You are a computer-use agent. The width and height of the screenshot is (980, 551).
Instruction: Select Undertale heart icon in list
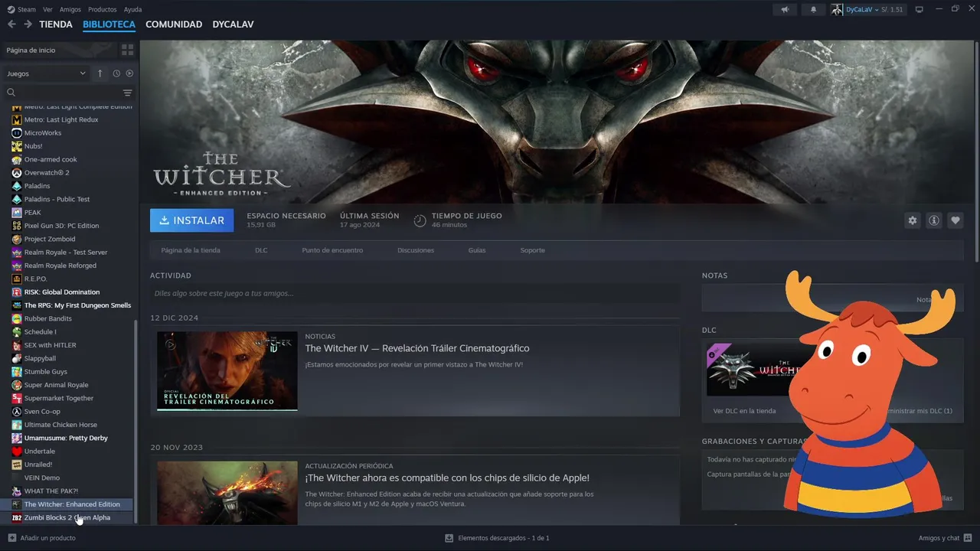pyautogui.click(x=17, y=452)
